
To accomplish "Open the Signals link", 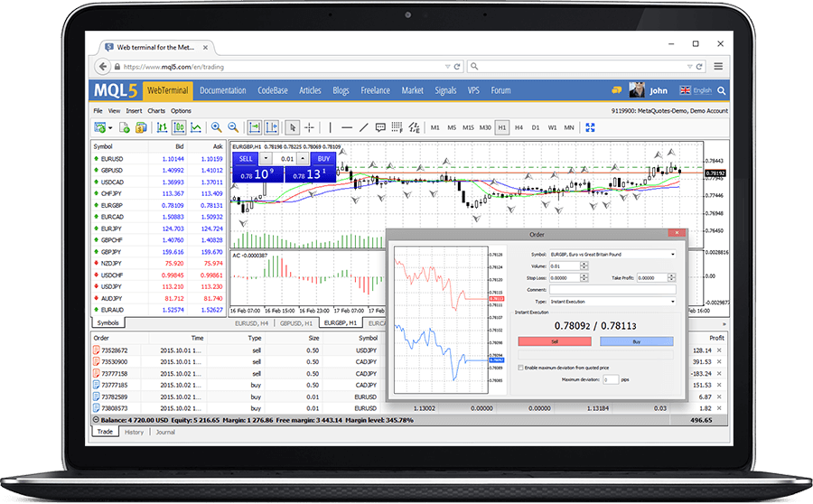I will point(445,90).
